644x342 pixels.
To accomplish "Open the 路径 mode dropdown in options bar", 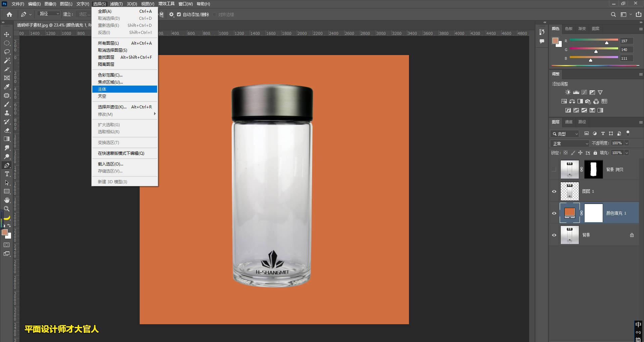I will click(49, 14).
